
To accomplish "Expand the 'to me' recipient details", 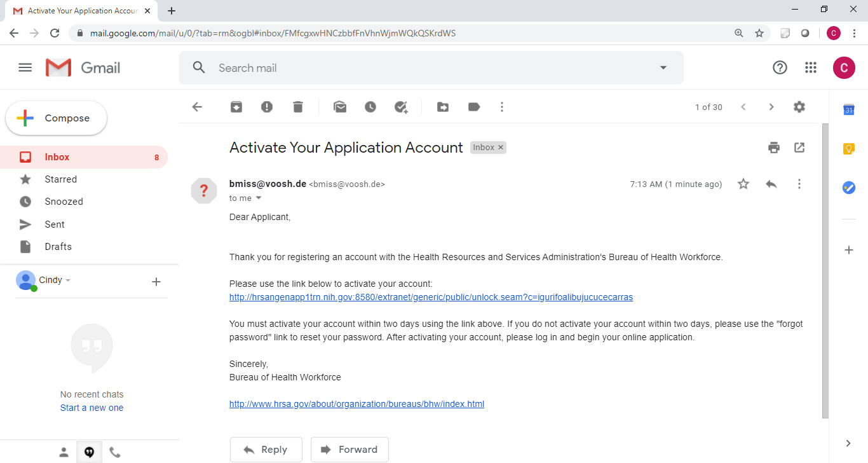I will [259, 198].
